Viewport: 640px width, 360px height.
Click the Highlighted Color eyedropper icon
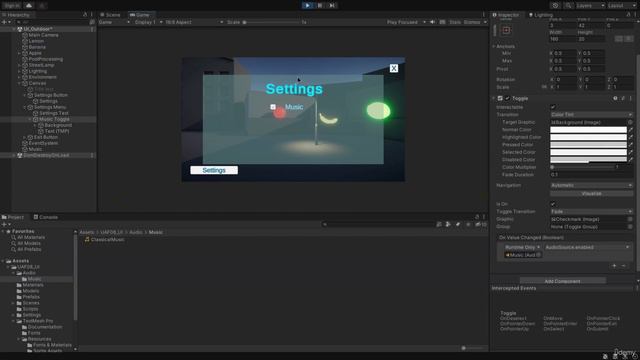(631, 137)
